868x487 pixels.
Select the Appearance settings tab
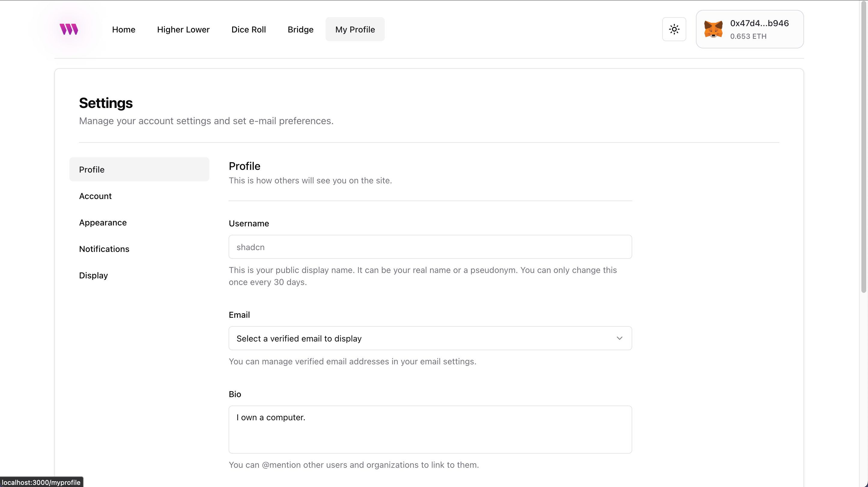(102, 222)
